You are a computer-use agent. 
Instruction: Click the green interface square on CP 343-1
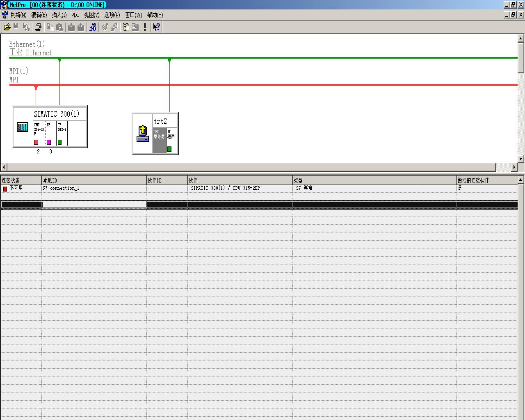click(59, 142)
